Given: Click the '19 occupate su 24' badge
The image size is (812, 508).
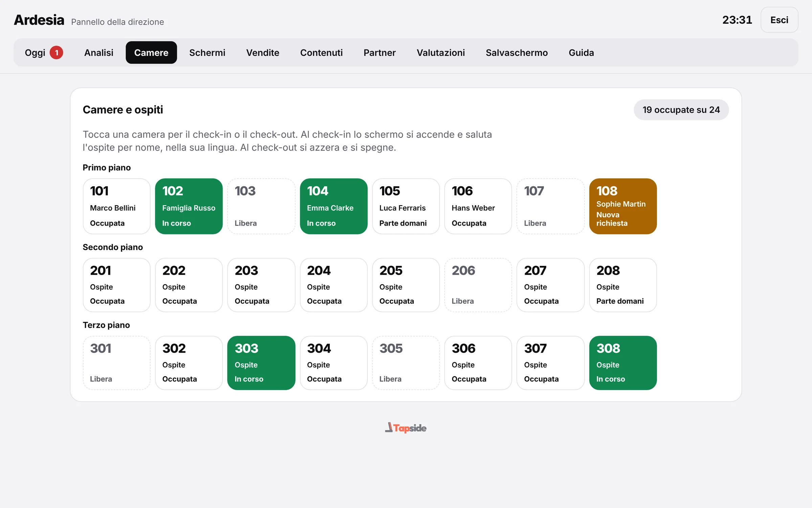Looking at the screenshot, I should [681, 110].
